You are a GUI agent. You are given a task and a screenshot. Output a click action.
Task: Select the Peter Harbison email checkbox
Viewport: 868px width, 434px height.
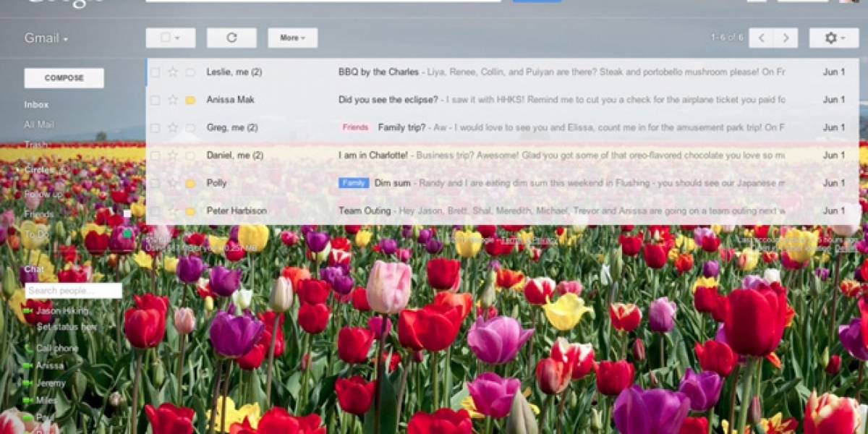pyautogui.click(x=155, y=211)
